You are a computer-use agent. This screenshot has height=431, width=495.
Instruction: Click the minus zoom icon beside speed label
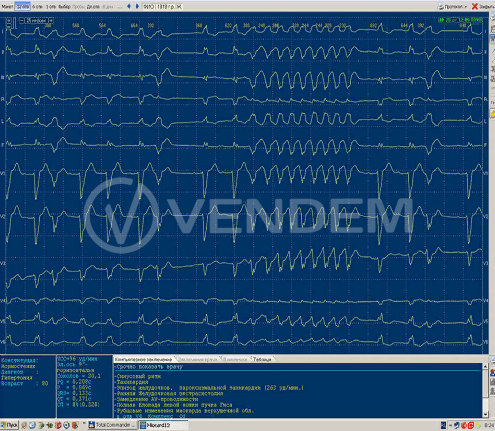pyautogui.click(x=22, y=20)
